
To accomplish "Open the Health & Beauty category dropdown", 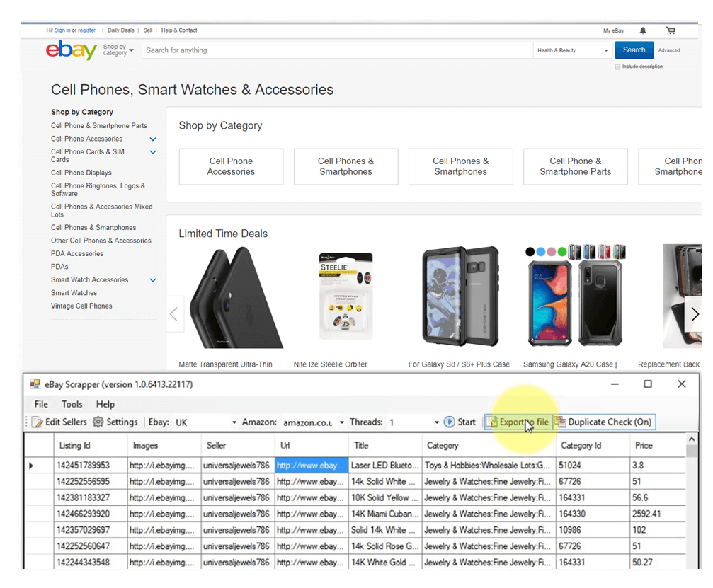I will pos(572,50).
